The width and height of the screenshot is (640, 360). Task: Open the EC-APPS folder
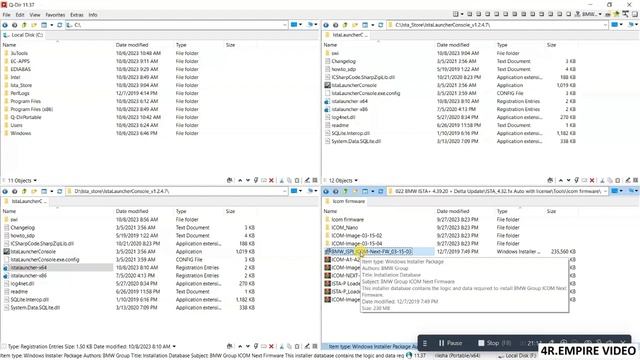20,61
